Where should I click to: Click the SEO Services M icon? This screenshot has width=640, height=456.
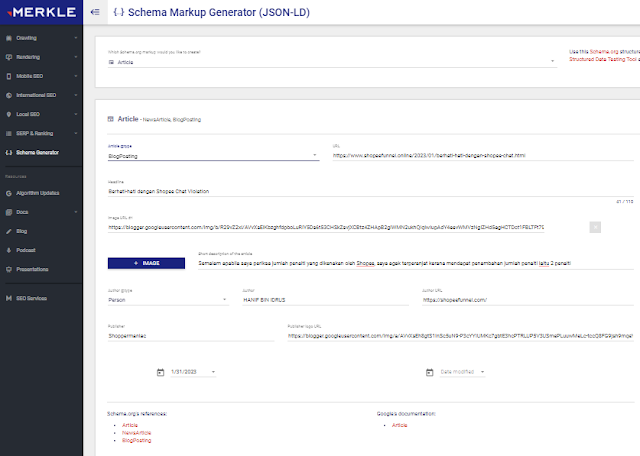coord(9,298)
